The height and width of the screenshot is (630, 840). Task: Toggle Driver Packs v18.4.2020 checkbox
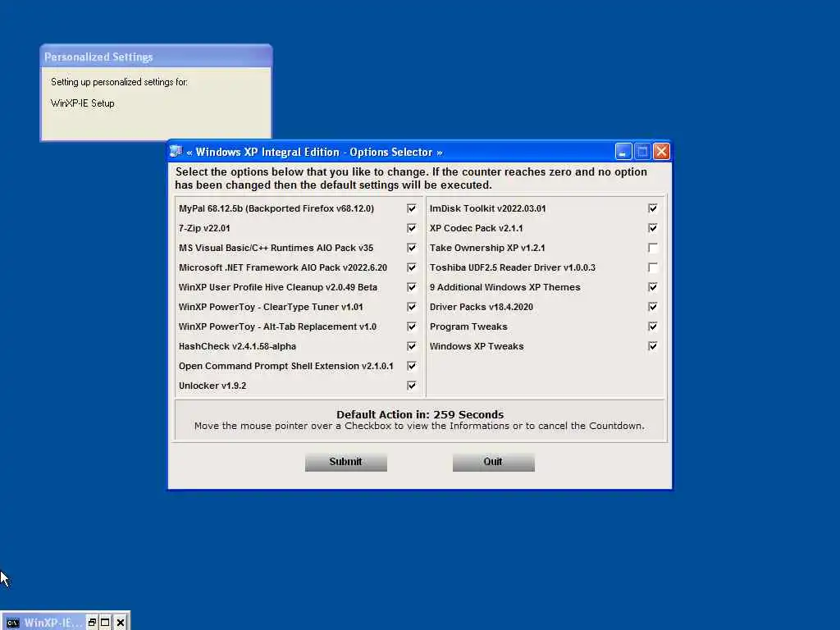tap(652, 307)
